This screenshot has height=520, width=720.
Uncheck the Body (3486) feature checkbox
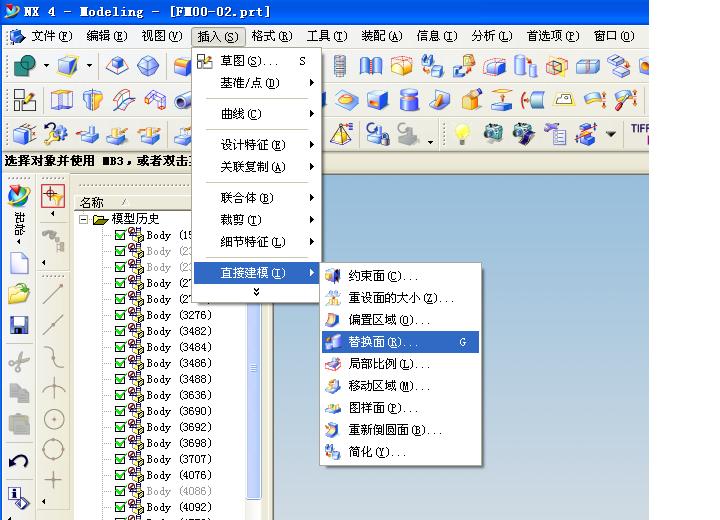tap(120, 364)
